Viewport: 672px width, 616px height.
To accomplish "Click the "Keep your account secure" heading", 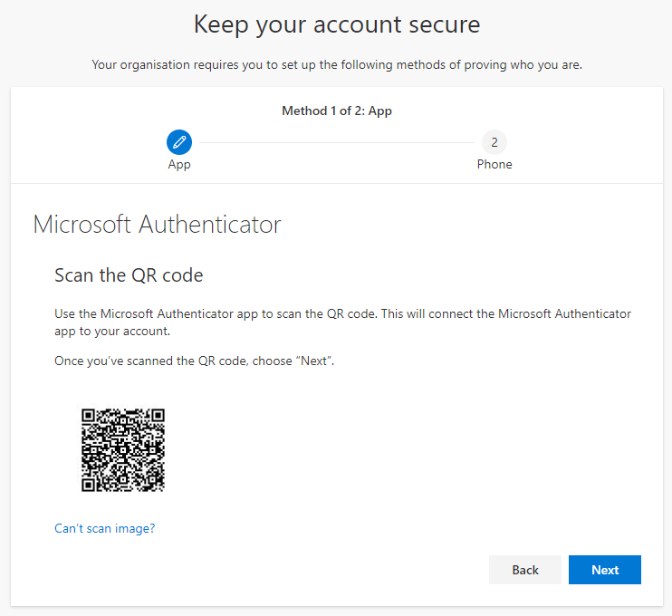I will [337, 24].
